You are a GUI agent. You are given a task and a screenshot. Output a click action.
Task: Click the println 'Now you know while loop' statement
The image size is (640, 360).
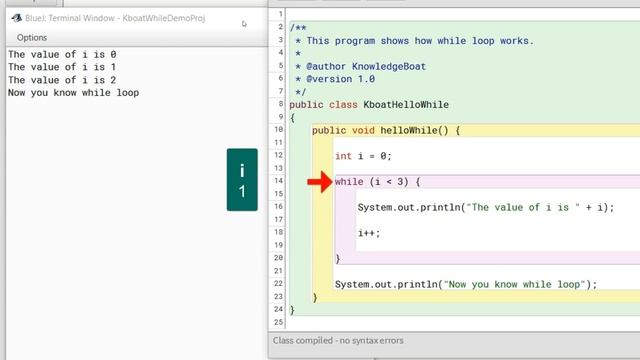(x=466, y=284)
